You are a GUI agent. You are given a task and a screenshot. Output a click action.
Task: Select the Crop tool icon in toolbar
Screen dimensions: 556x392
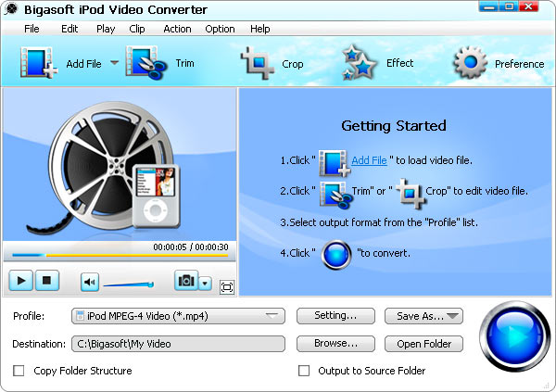257,63
